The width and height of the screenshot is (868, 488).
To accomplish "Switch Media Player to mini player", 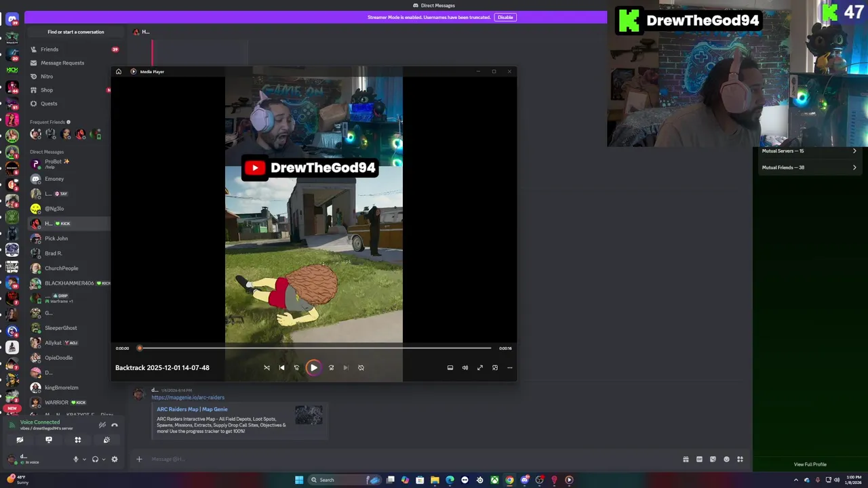I will [x=495, y=367].
